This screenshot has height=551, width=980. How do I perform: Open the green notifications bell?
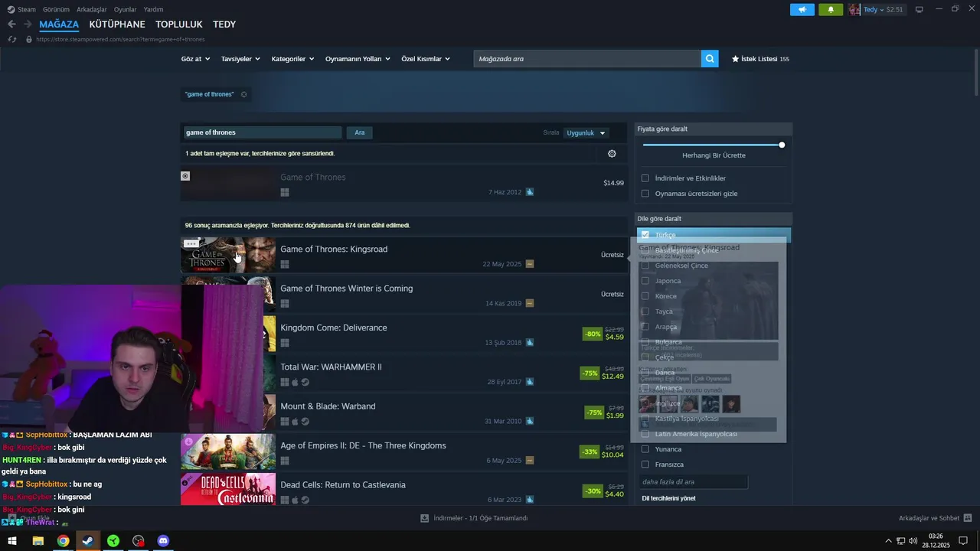pyautogui.click(x=831, y=10)
